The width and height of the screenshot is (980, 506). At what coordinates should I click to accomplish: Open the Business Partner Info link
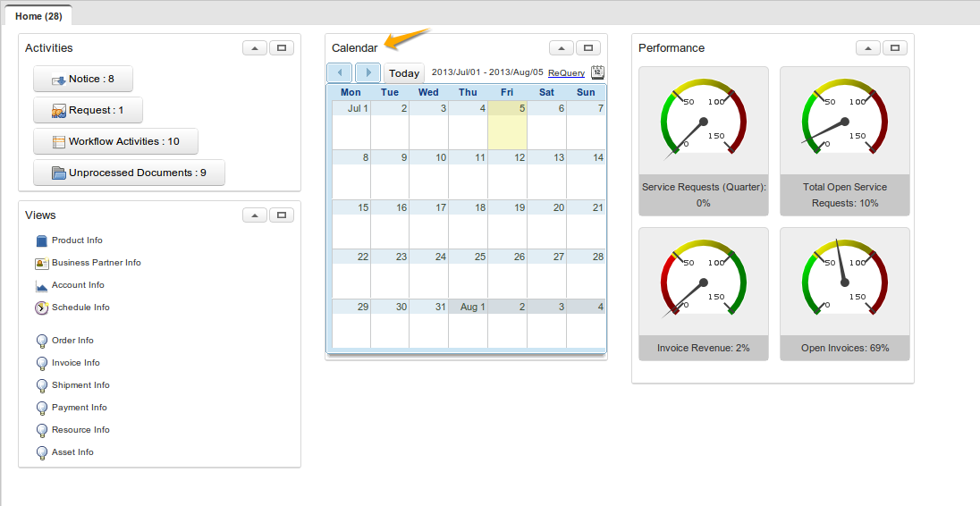[x=97, y=262]
